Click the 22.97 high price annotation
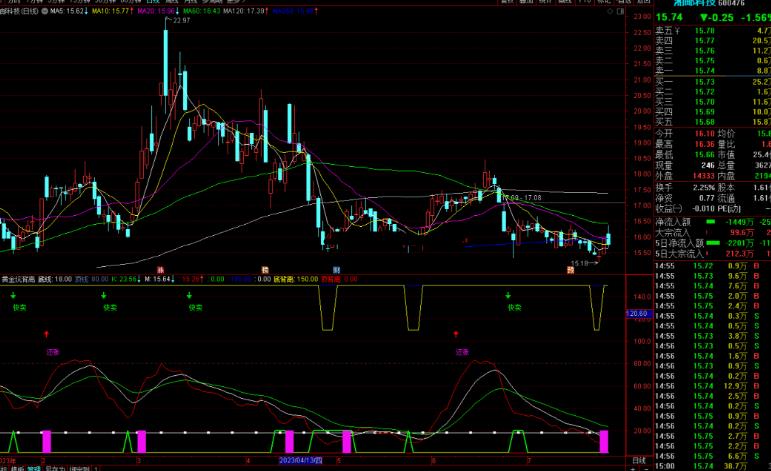 pos(181,20)
